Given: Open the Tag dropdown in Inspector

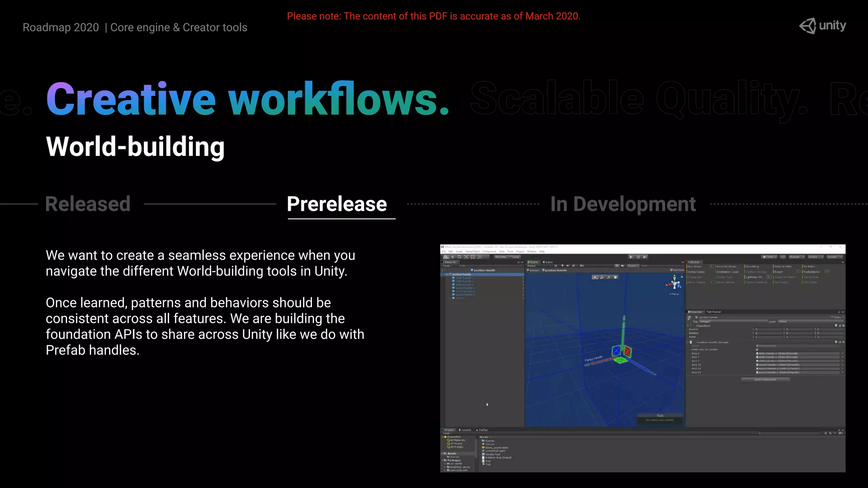Looking at the screenshot, I should 733,322.
